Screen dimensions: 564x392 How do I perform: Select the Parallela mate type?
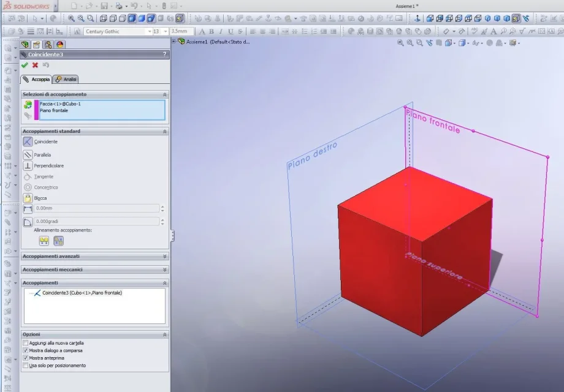click(28, 155)
